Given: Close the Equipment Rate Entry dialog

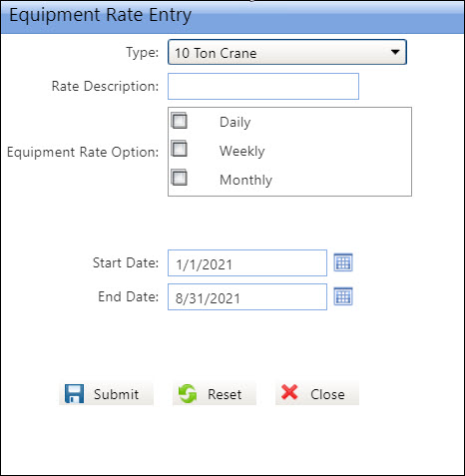Looking at the screenshot, I should 317,394.
